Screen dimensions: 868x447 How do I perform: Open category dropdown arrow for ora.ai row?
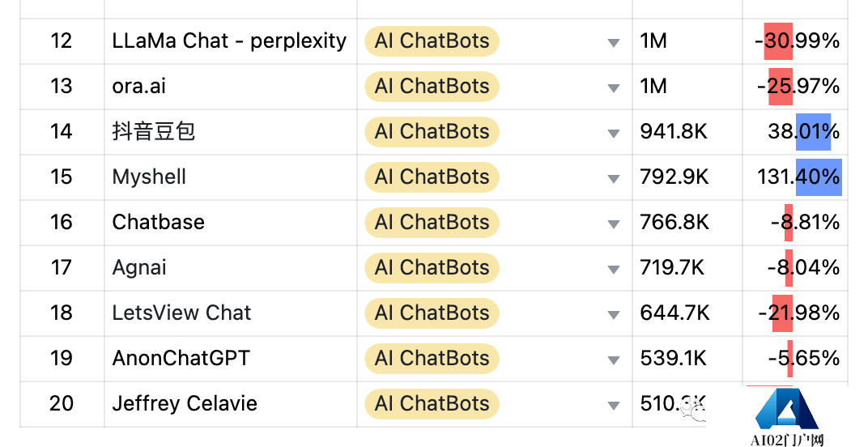614,88
